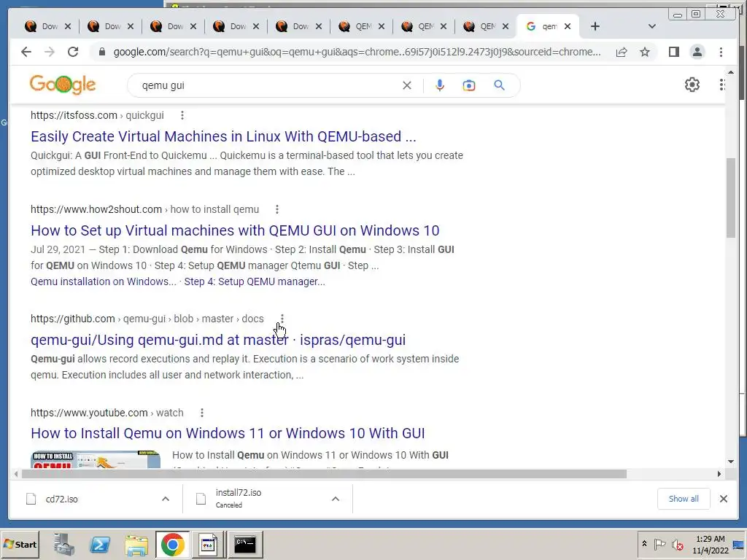Go back to the previous page
This screenshot has height=560, width=747.
coord(26,52)
